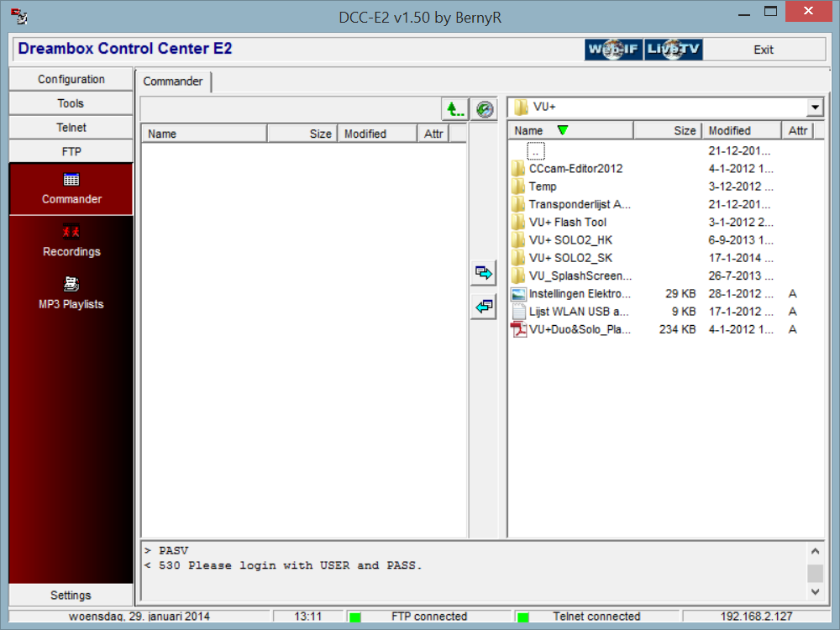840x630 pixels.
Task: Click the parent directory '..' entry
Action: coord(536,151)
